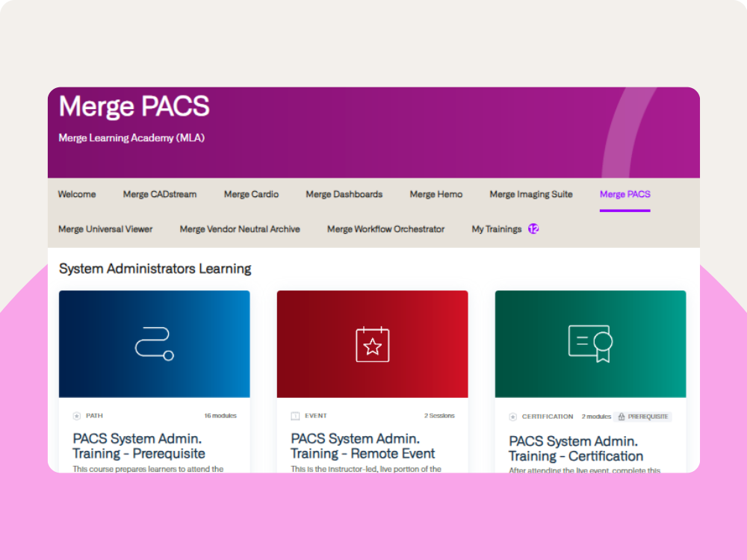The height and width of the screenshot is (560, 747).
Task: Click the '2 modules' text on Certification card
Action: 596,417
